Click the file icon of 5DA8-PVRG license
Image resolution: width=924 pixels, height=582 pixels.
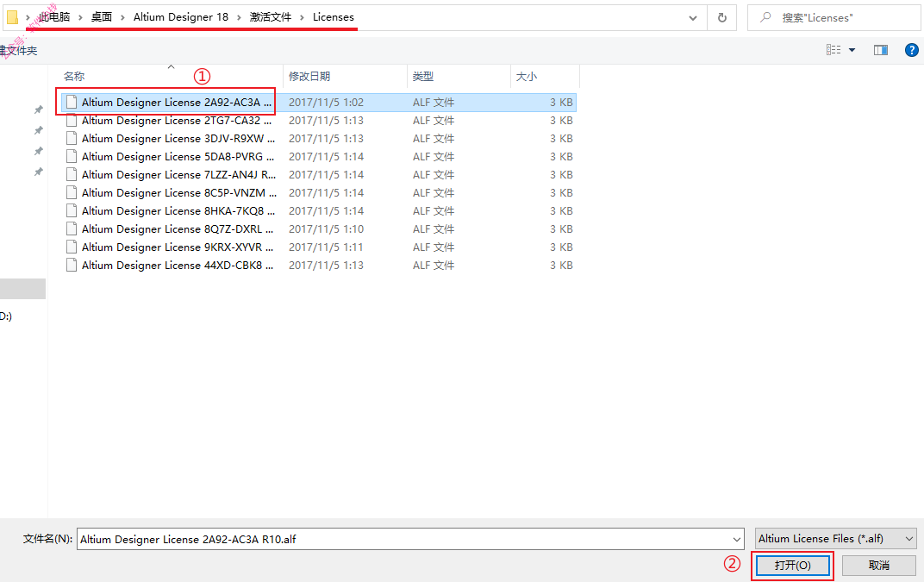click(72, 156)
